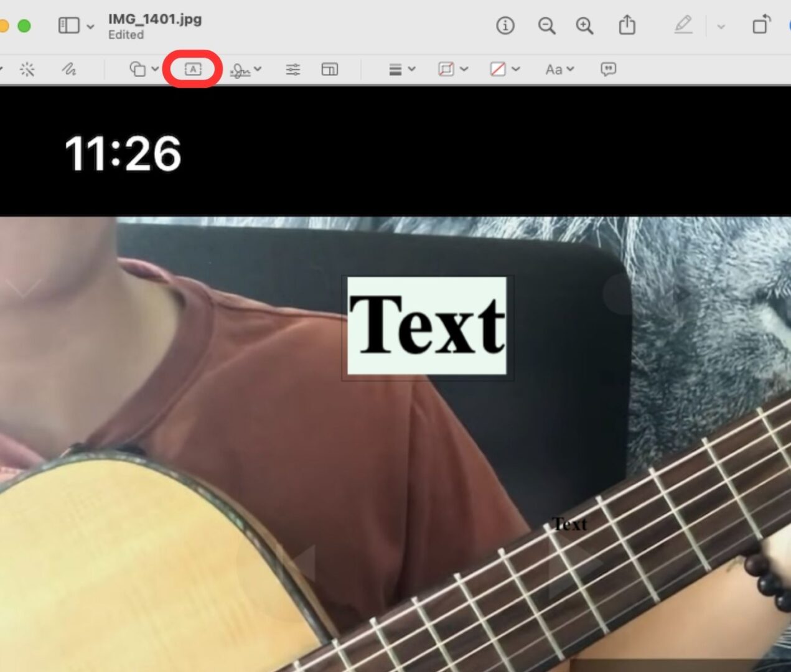Select the Highlight text quote icon
This screenshot has width=791, height=672.
(x=608, y=69)
